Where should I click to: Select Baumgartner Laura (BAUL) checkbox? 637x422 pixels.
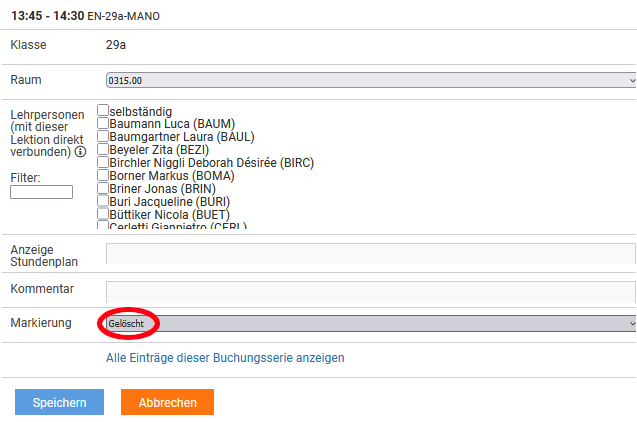(x=103, y=137)
